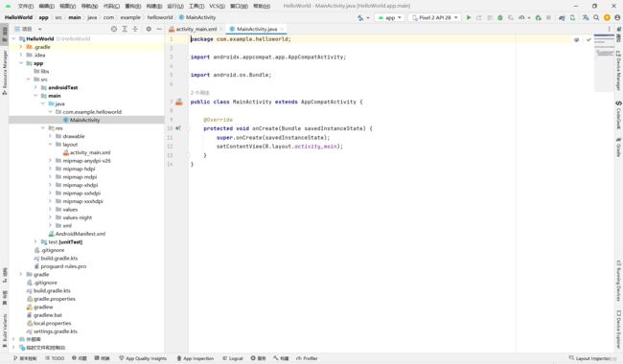Click the translate icon in top toolbar
This screenshot has width=623, height=364.
(x=586, y=18)
